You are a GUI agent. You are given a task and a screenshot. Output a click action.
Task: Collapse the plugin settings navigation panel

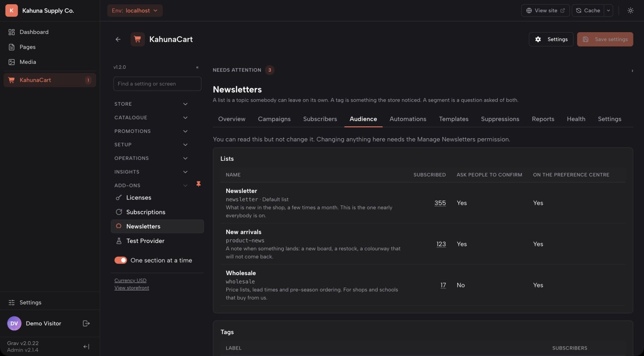pyautogui.click(x=197, y=67)
